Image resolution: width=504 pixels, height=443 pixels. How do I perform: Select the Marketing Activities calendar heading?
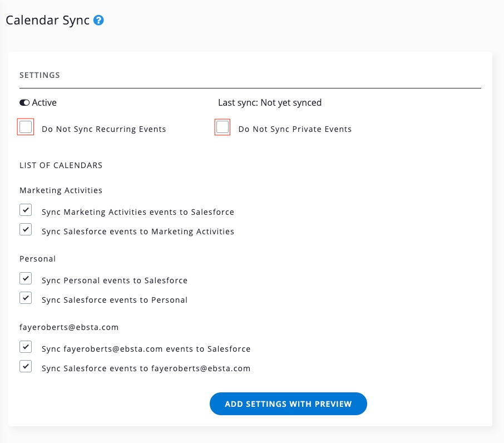pos(61,190)
